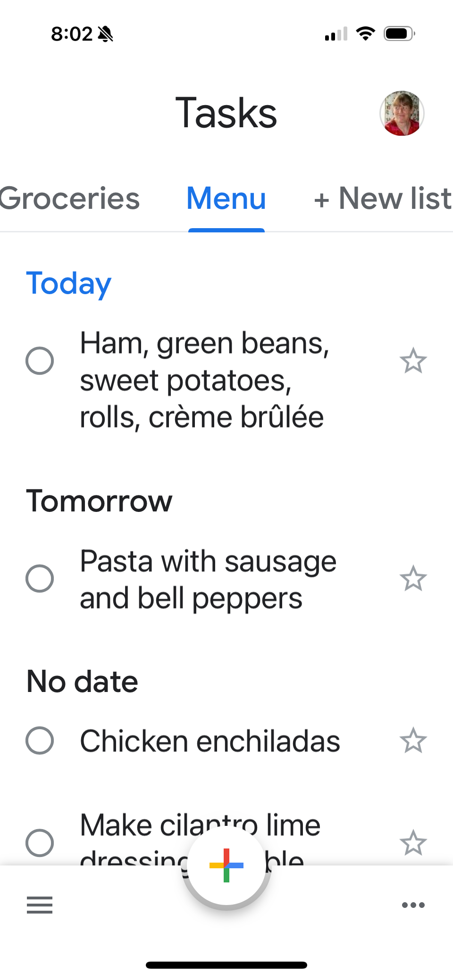Screen dimensions: 453x980
Task: Open the account profile picture
Action: click(402, 114)
